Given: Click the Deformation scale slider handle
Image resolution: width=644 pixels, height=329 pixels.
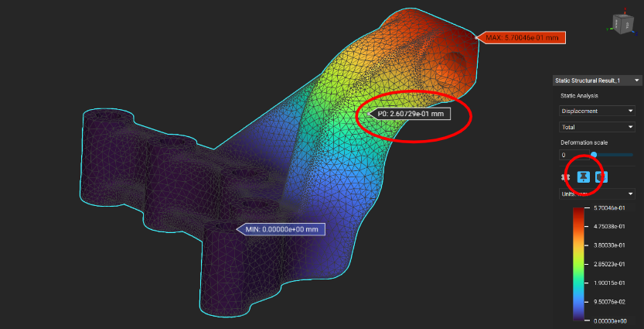Looking at the screenshot, I should [x=594, y=155].
